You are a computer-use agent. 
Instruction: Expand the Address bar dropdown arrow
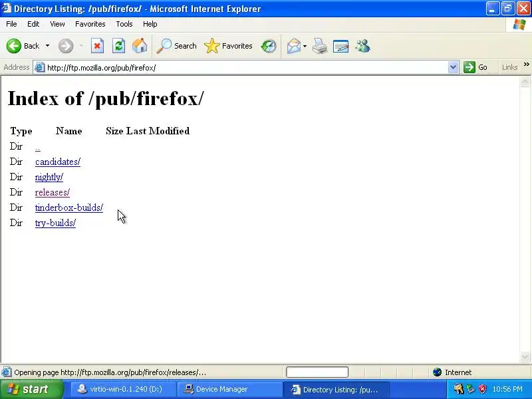click(453, 67)
